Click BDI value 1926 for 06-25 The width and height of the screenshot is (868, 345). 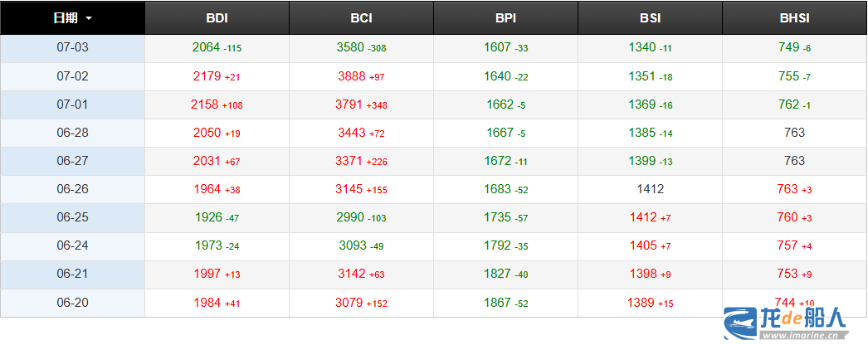coord(207,217)
